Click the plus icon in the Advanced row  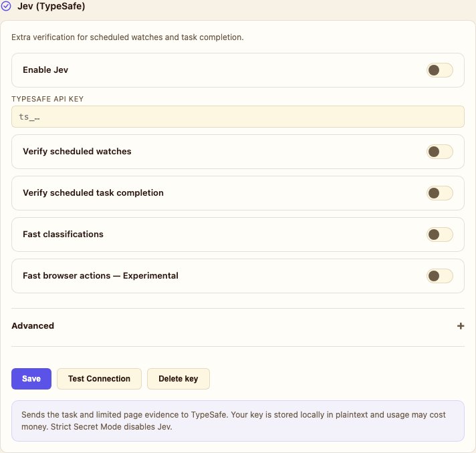pos(461,326)
